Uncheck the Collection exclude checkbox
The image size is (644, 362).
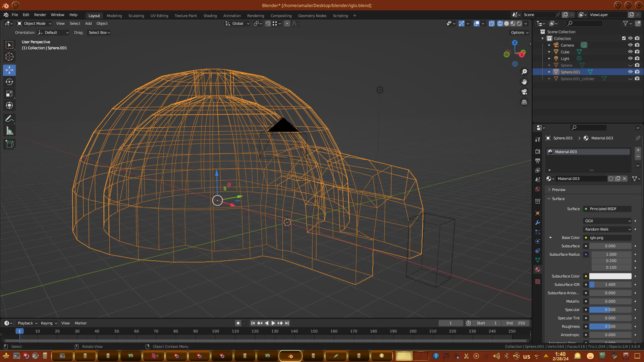pyautogui.click(x=624, y=38)
